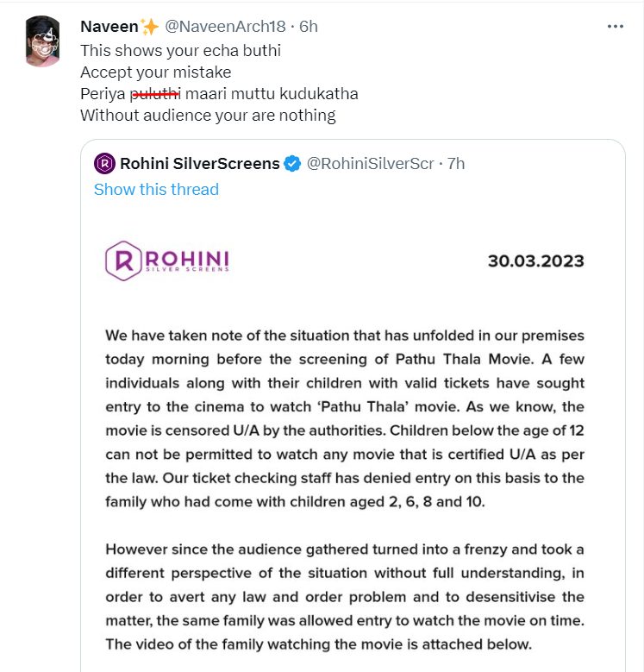The image size is (644, 672).
Task: Click the paragraph starting 'However since the audience'
Action: [345, 597]
